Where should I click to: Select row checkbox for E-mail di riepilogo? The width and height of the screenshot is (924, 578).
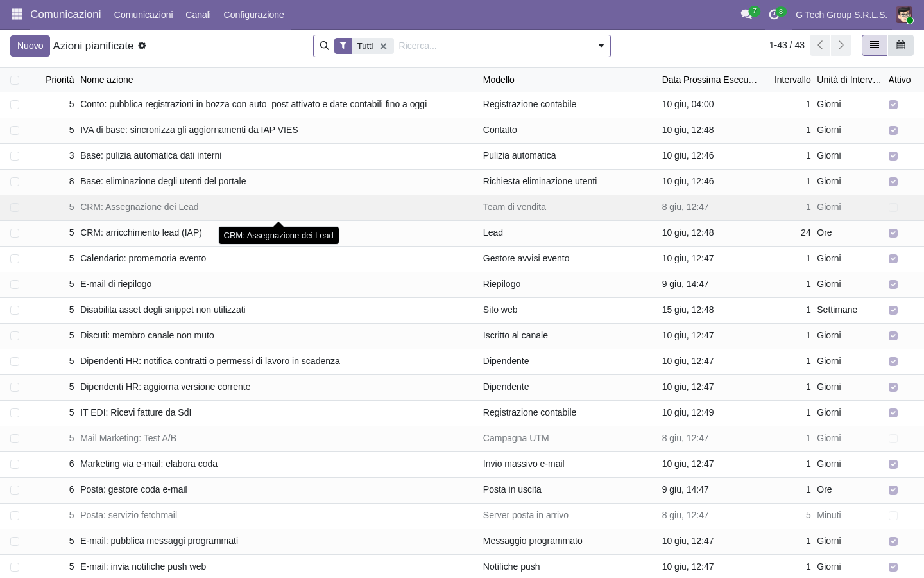[15, 285]
